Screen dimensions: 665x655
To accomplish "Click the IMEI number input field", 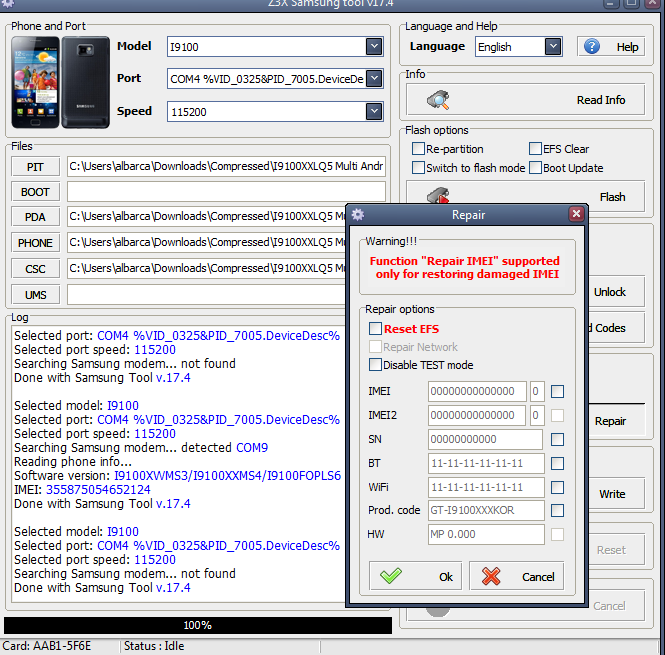I will pos(477,391).
